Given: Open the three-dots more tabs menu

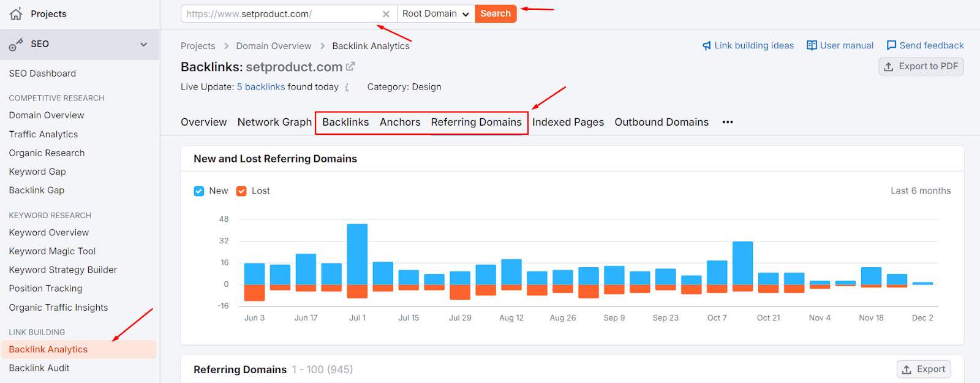Looking at the screenshot, I should pyautogui.click(x=727, y=122).
